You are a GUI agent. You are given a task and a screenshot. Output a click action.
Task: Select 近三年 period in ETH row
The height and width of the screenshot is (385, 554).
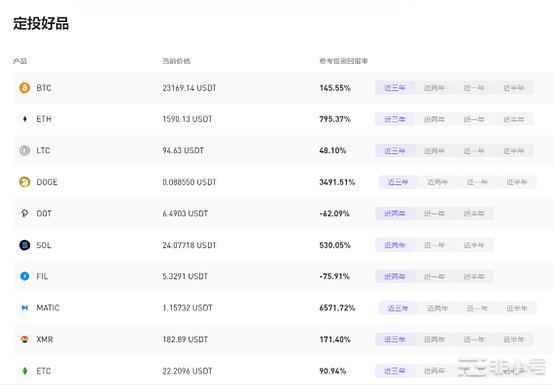[395, 119]
